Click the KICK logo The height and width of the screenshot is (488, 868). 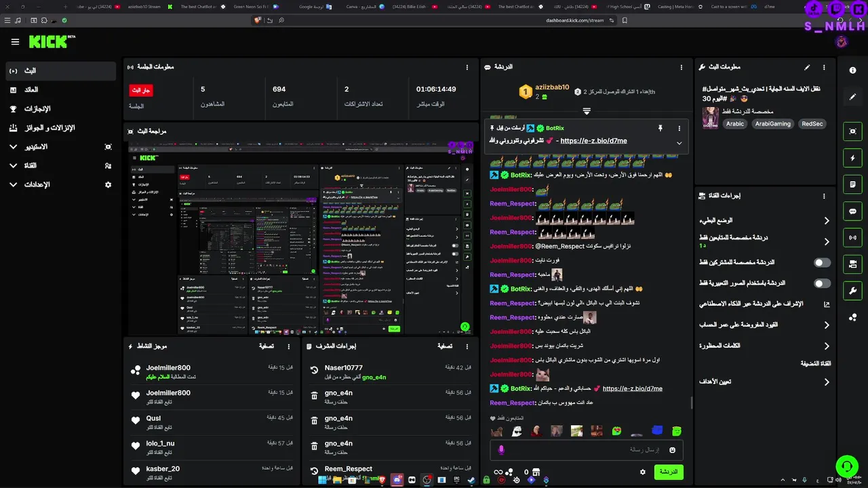[48, 42]
